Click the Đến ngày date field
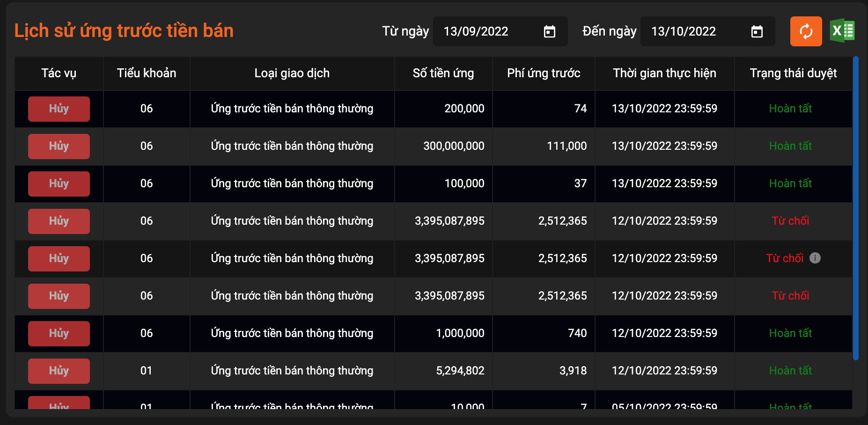 click(695, 31)
